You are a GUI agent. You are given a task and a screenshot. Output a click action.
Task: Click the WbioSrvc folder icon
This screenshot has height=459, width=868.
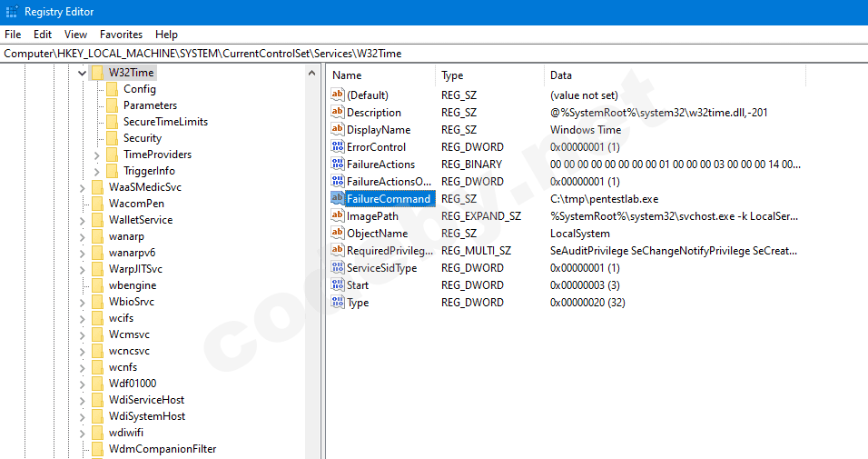tap(97, 302)
